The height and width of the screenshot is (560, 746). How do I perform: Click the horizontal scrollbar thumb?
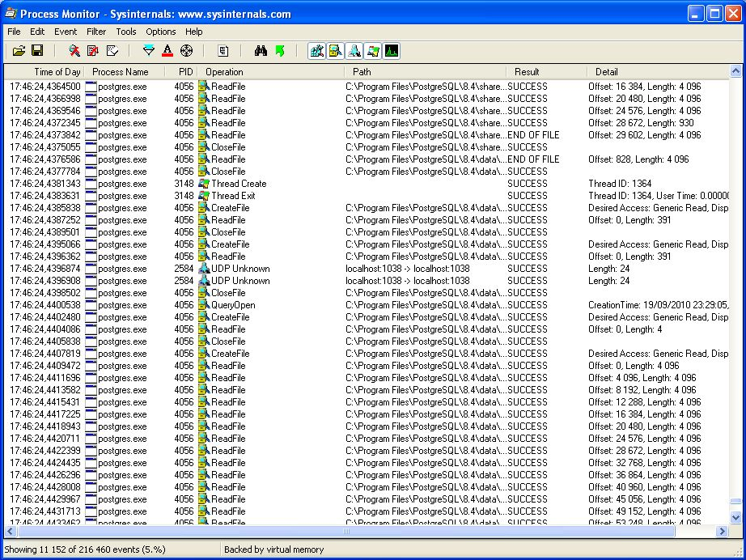coord(346,531)
